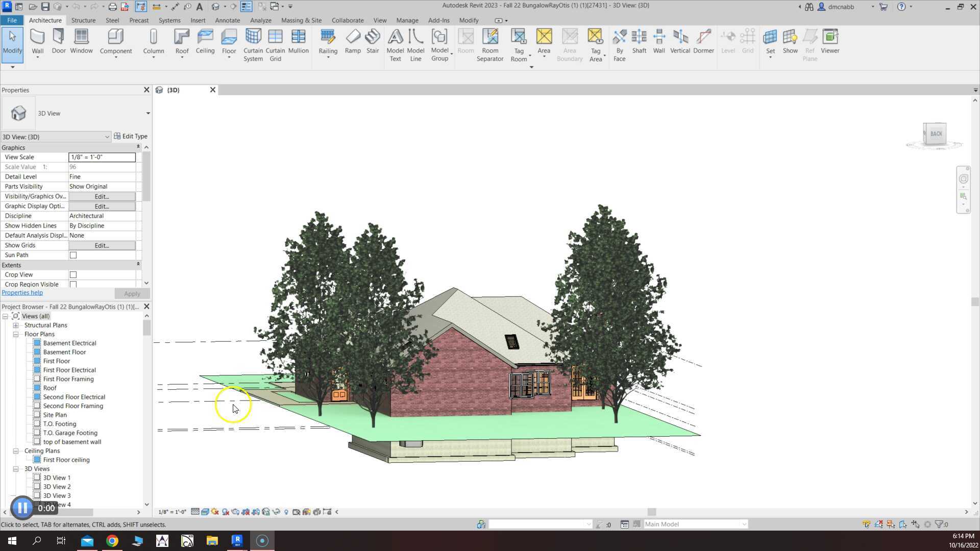
Task: Open the Massing & Site tab
Action: [x=301, y=20]
